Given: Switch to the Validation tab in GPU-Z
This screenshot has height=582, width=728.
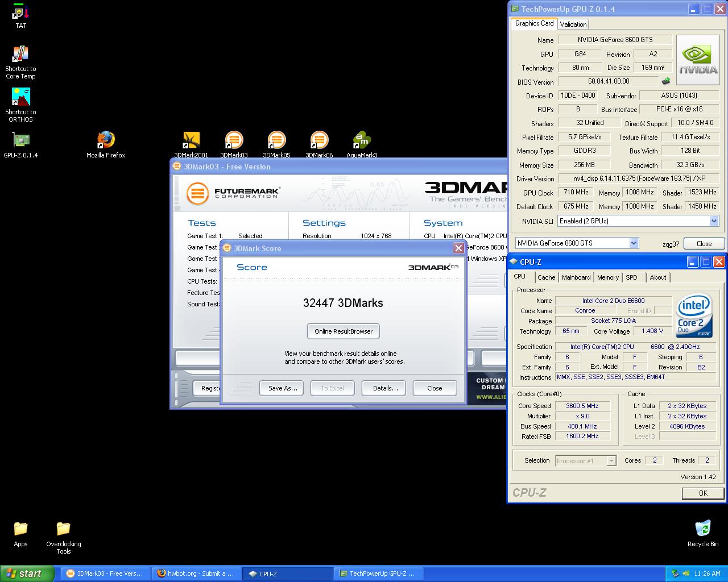Looking at the screenshot, I should (x=573, y=24).
